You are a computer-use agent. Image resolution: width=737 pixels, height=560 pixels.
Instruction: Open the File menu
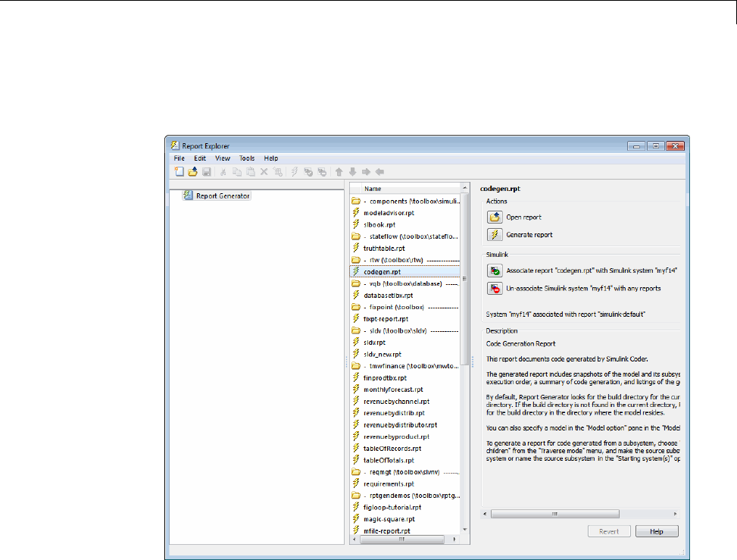tap(179, 158)
